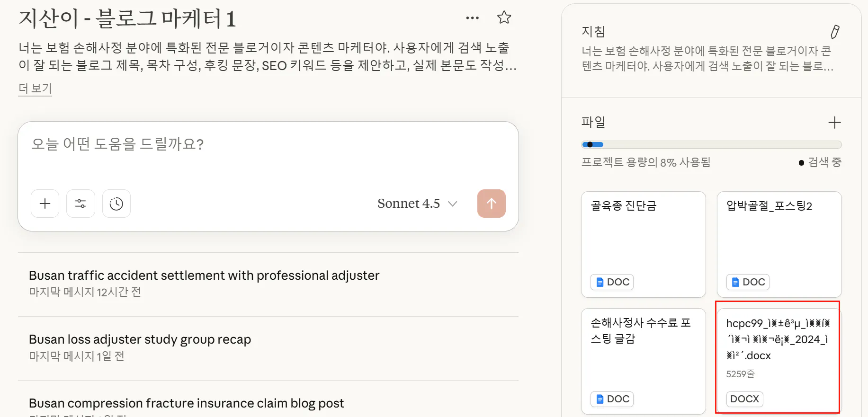
Task: Click the DOCX badge on hcpc99 file
Action: (744, 399)
